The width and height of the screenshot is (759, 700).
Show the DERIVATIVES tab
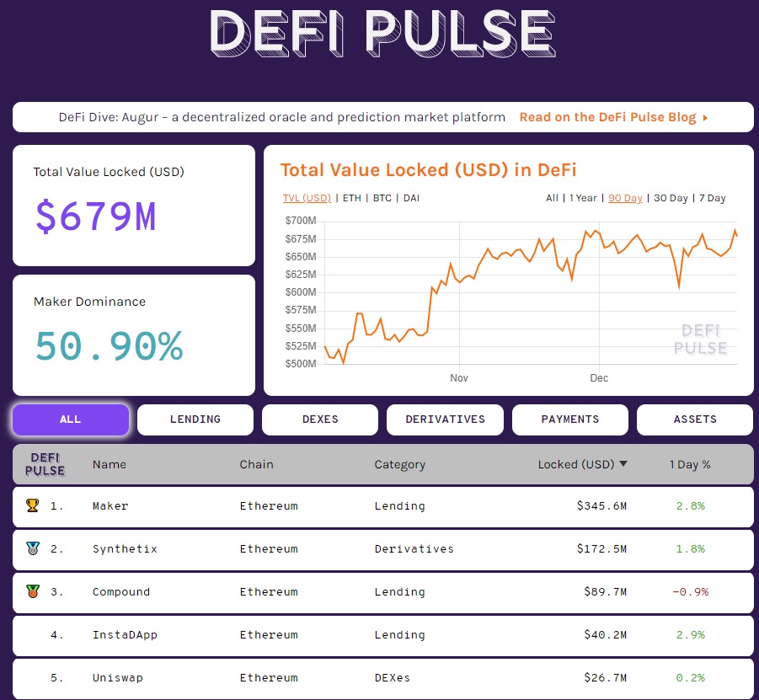(445, 419)
